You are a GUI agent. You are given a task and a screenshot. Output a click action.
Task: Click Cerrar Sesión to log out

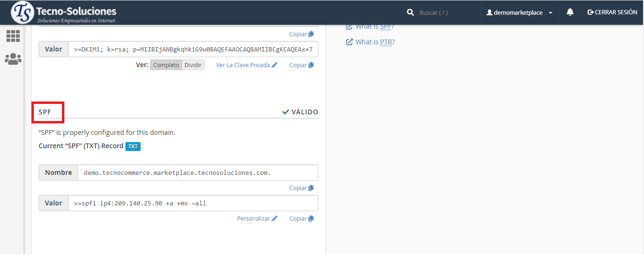(x=613, y=12)
